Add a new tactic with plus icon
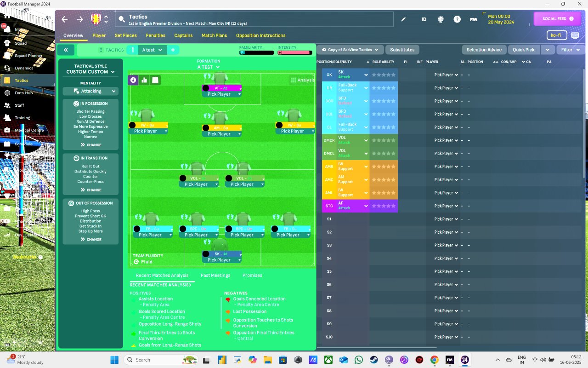Viewport: 588px width, 368px height. point(173,50)
